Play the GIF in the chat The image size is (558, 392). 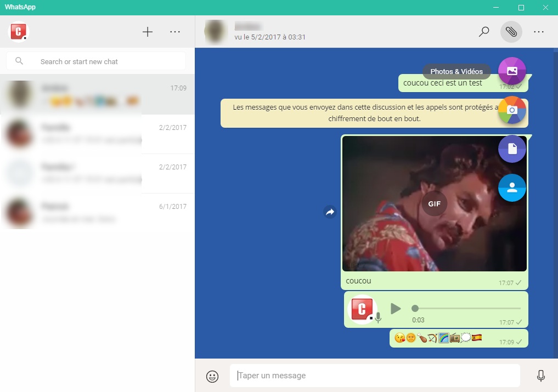click(x=434, y=203)
